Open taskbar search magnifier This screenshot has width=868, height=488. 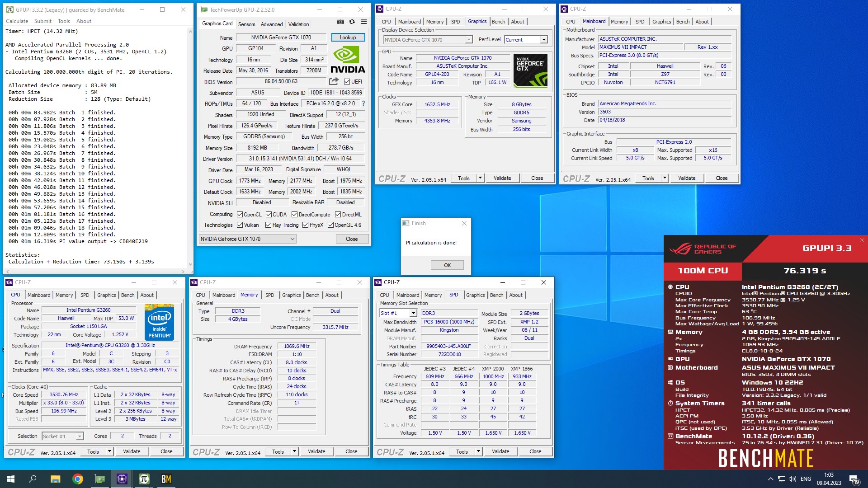point(33,479)
